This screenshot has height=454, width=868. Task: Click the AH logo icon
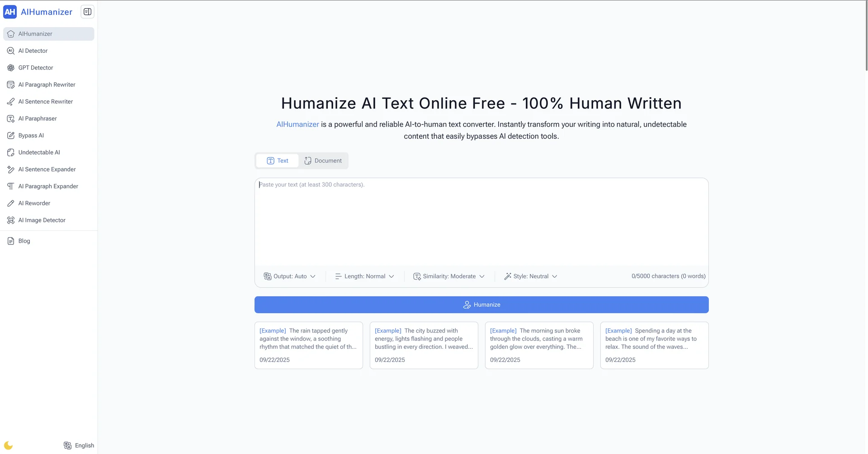coord(10,12)
